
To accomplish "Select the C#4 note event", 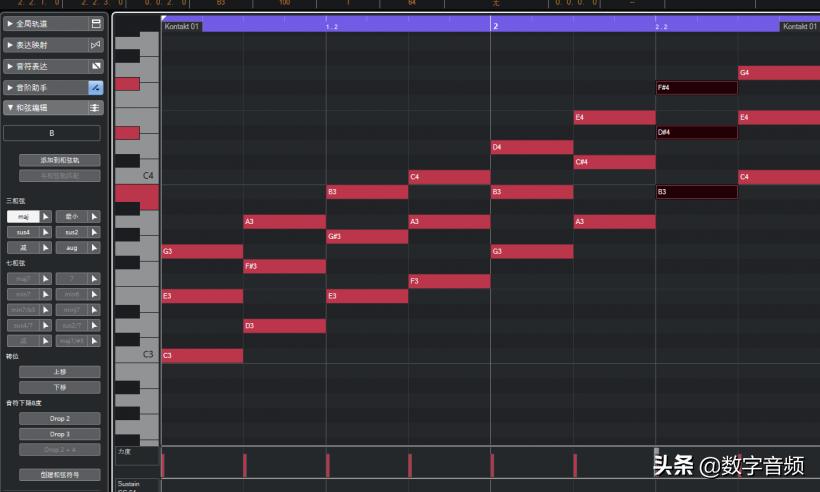I will click(x=614, y=162).
